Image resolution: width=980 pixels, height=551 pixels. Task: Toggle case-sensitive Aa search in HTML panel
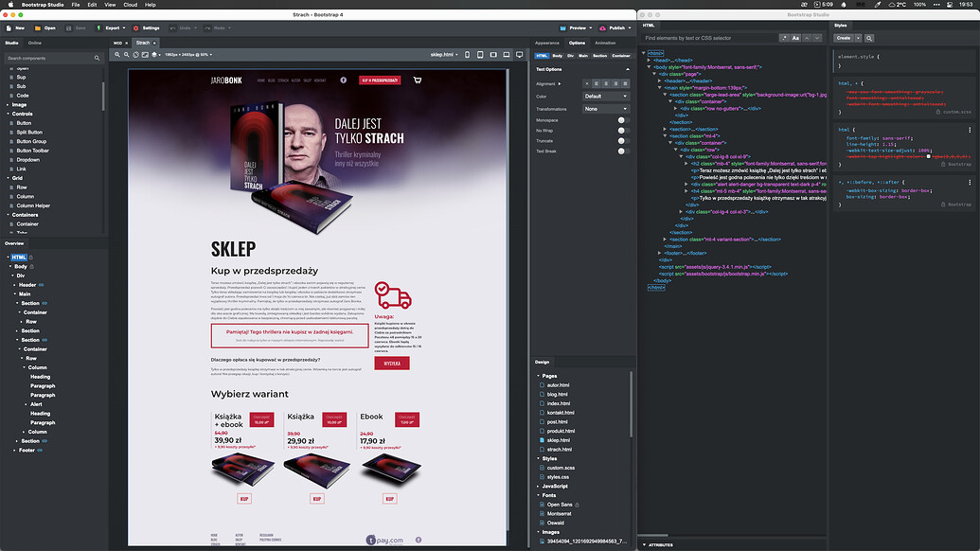[x=795, y=38]
